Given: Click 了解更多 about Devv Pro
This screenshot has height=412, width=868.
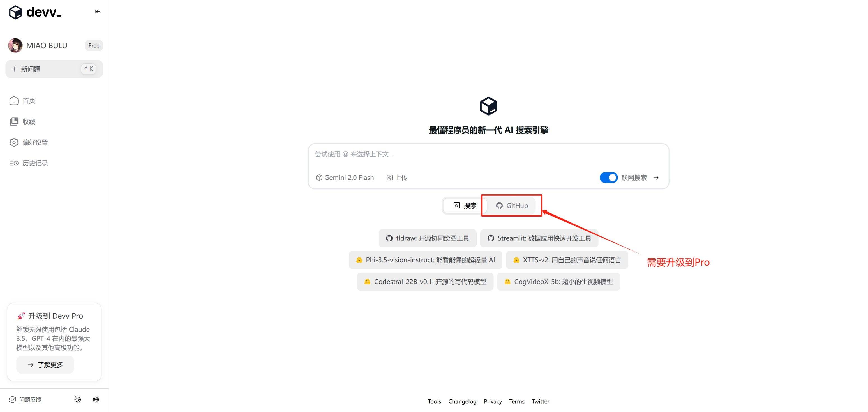Looking at the screenshot, I should click(x=45, y=365).
